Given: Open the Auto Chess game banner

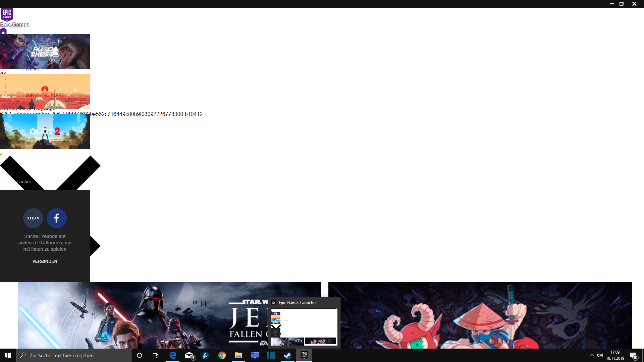Looking at the screenshot, I should pyautogui.click(x=45, y=51).
